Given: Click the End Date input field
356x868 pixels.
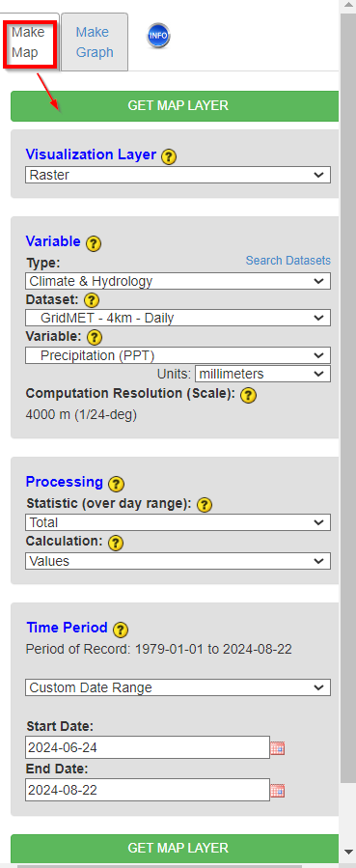Looking at the screenshot, I should [148, 790].
